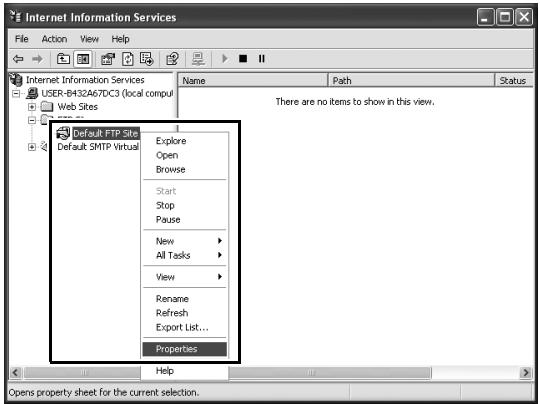Click the Up one level toolbar icon
The image size is (540, 404).
click(63, 59)
